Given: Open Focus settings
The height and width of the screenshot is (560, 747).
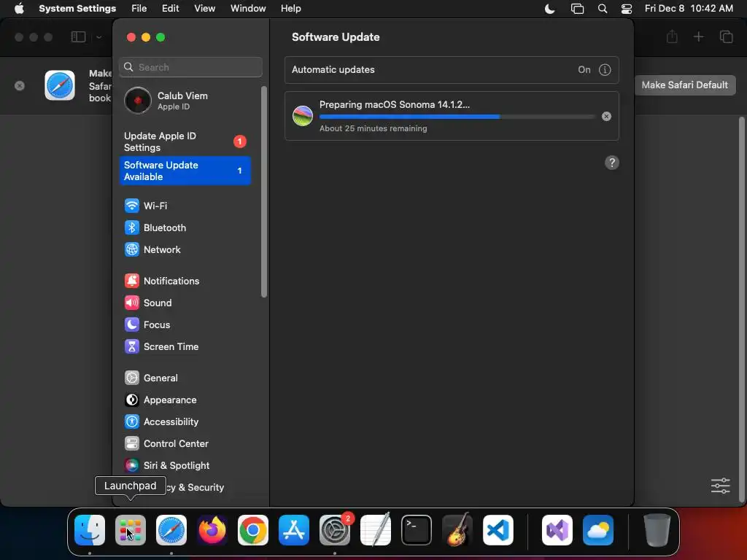Looking at the screenshot, I should (185, 324).
